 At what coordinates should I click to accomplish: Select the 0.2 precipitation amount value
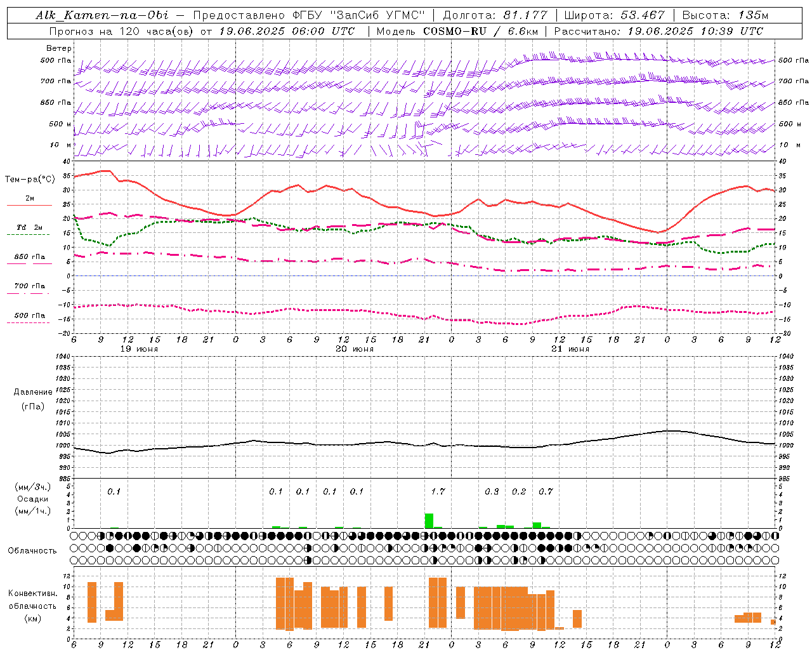coord(519,491)
